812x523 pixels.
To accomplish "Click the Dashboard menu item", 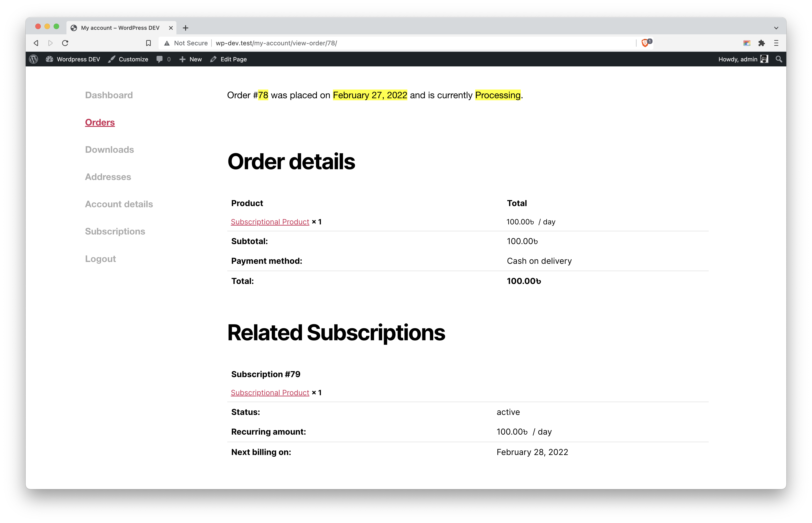I will tap(108, 95).
